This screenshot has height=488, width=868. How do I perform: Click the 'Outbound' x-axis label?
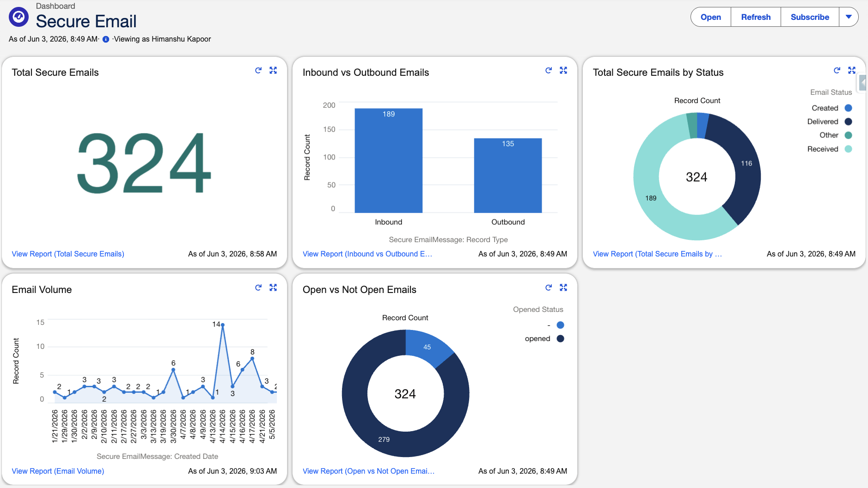click(508, 222)
